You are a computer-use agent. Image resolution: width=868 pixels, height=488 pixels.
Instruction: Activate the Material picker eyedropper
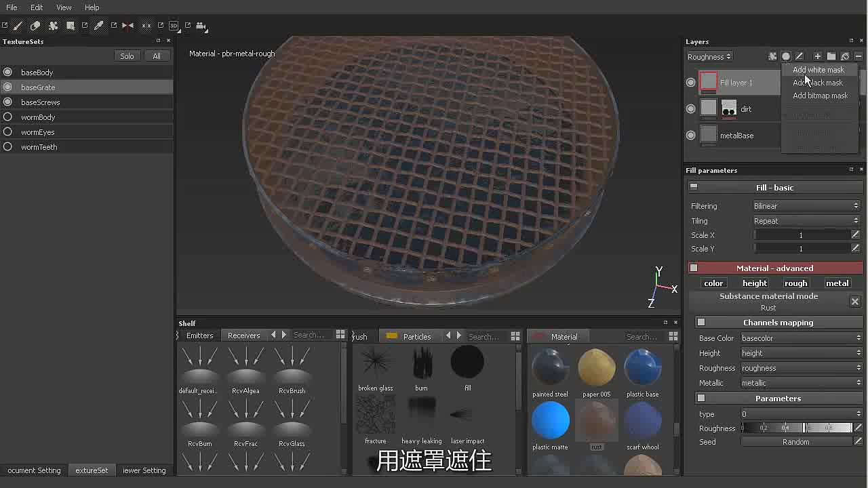click(98, 26)
